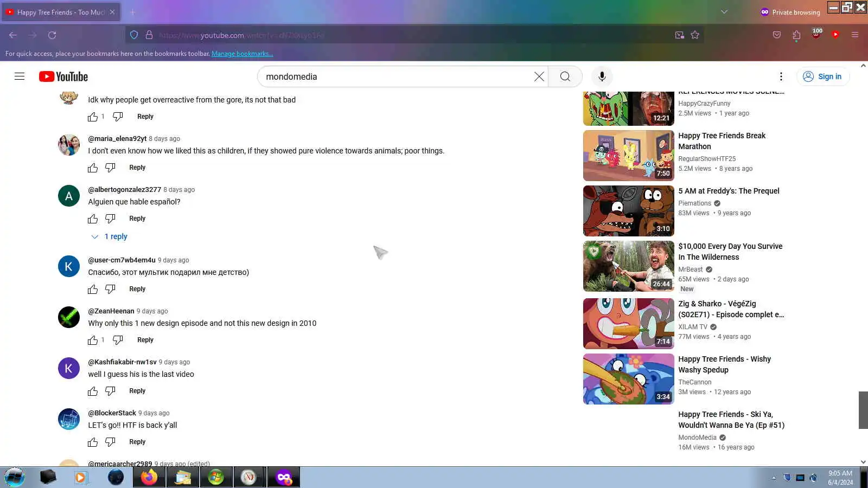Open the list all tabs dropdown

(724, 12)
